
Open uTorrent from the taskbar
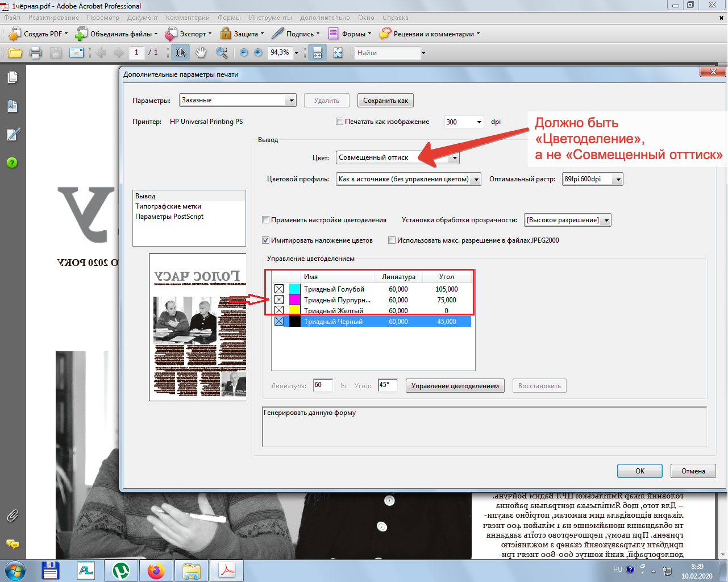(x=121, y=571)
